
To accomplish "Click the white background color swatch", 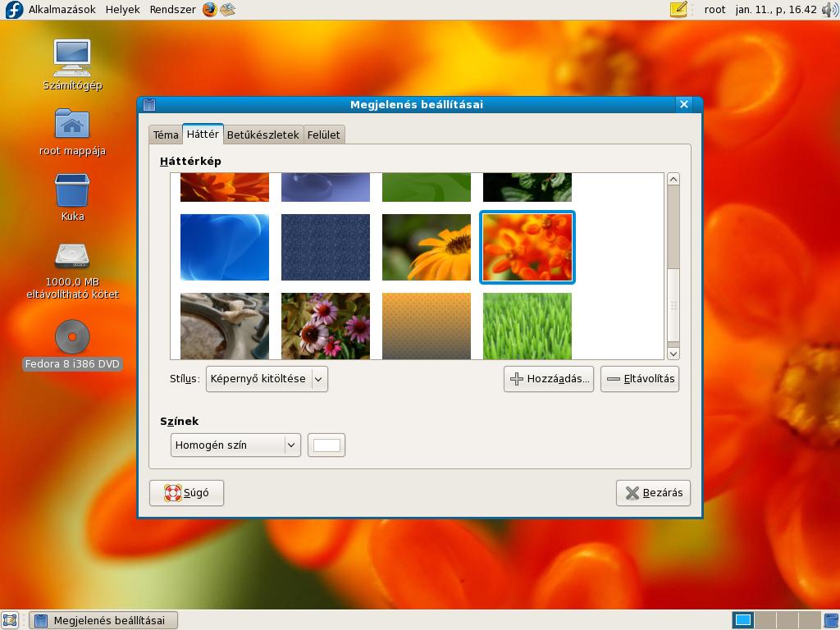I will click(x=326, y=445).
